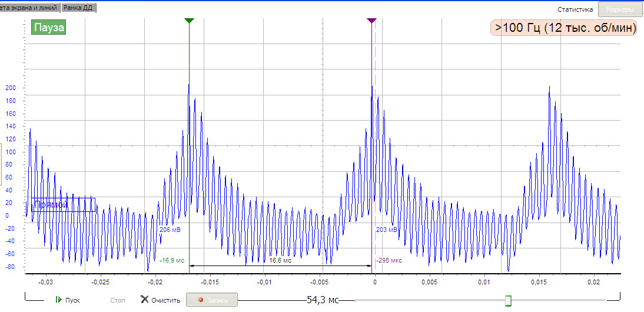Click the 0,02 time axis label
644x312 pixels.
point(595,282)
